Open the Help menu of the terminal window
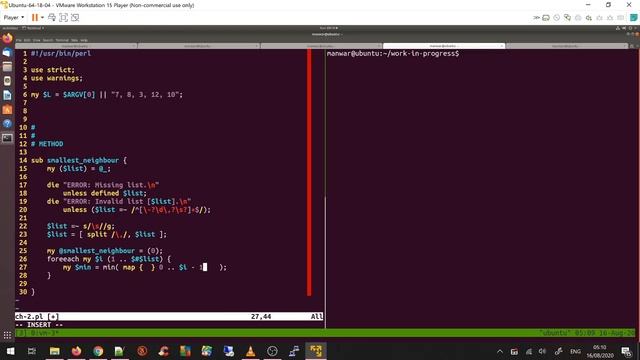Image resolution: width=640 pixels, height=360 pixels. click(x=84, y=40)
